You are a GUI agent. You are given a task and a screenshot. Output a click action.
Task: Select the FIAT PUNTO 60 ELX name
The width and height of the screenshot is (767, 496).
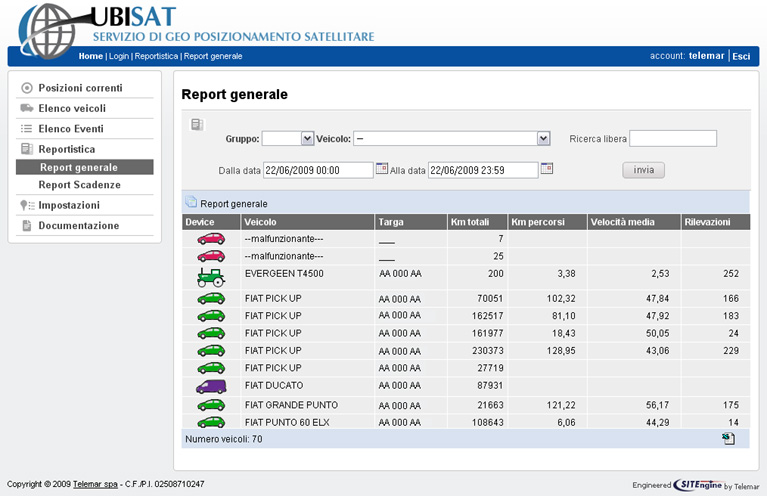tap(287, 422)
